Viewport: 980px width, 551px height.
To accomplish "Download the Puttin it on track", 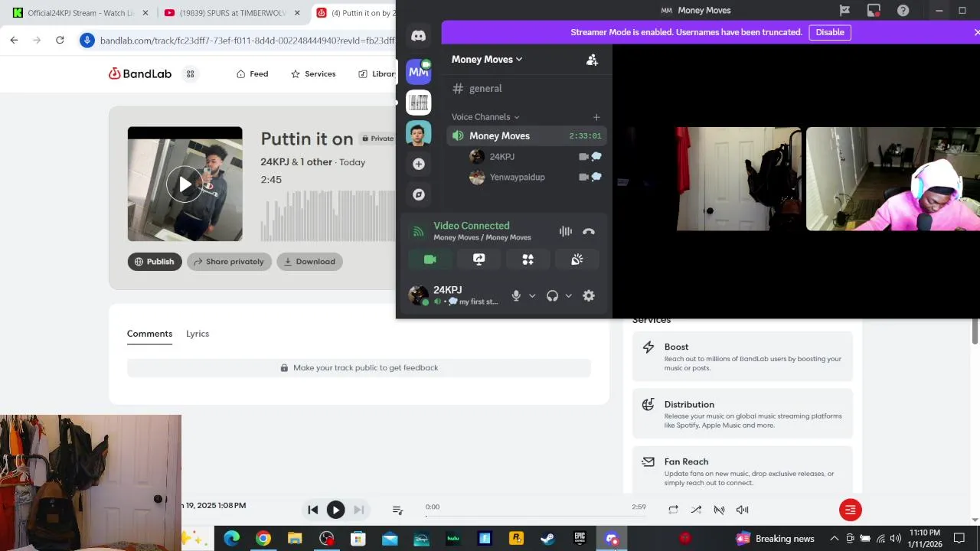I will click(309, 262).
